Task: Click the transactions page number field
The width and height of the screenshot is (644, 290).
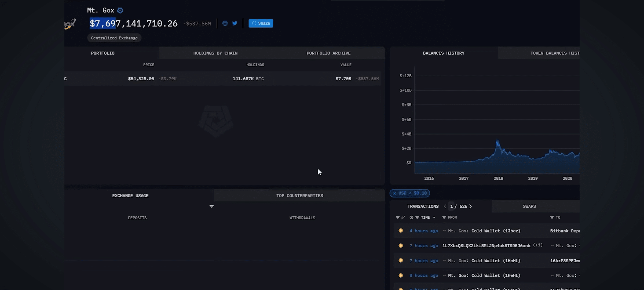Action: point(452,206)
